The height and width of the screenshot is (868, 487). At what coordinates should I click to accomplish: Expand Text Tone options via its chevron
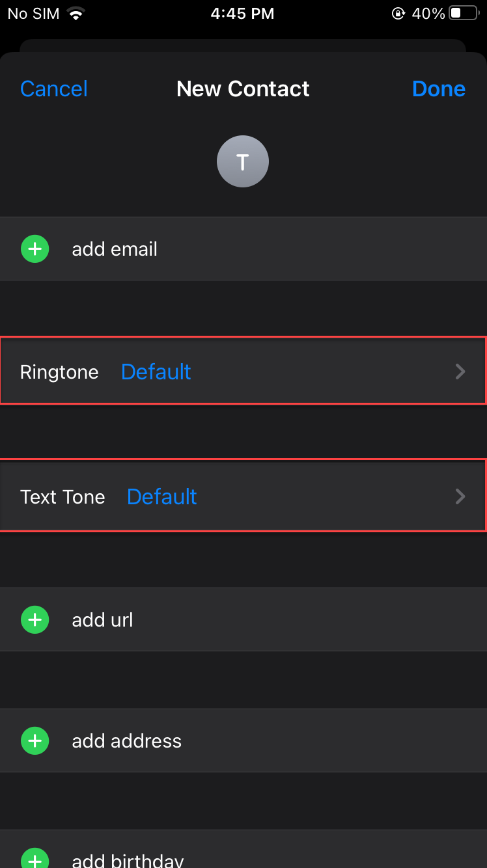[x=460, y=496]
